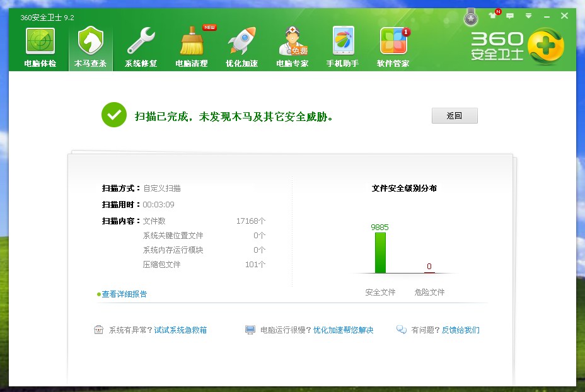This screenshot has width=585, height=392.
Task: Open 软件管家 colorful squares icon
Action: (393, 41)
